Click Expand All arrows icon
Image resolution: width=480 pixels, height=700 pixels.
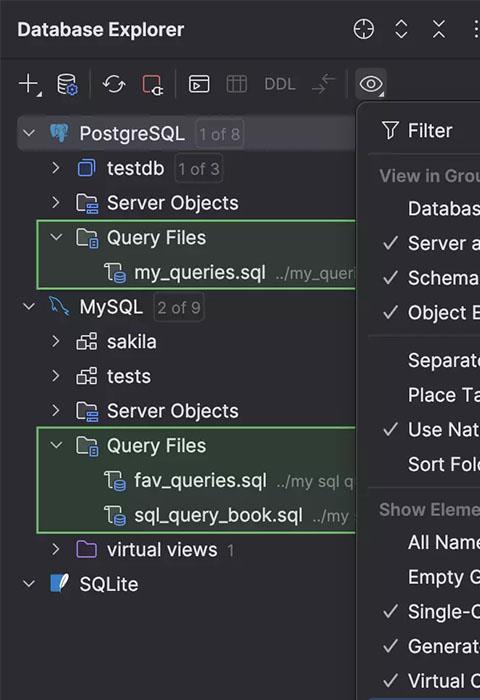coord(401,29)
